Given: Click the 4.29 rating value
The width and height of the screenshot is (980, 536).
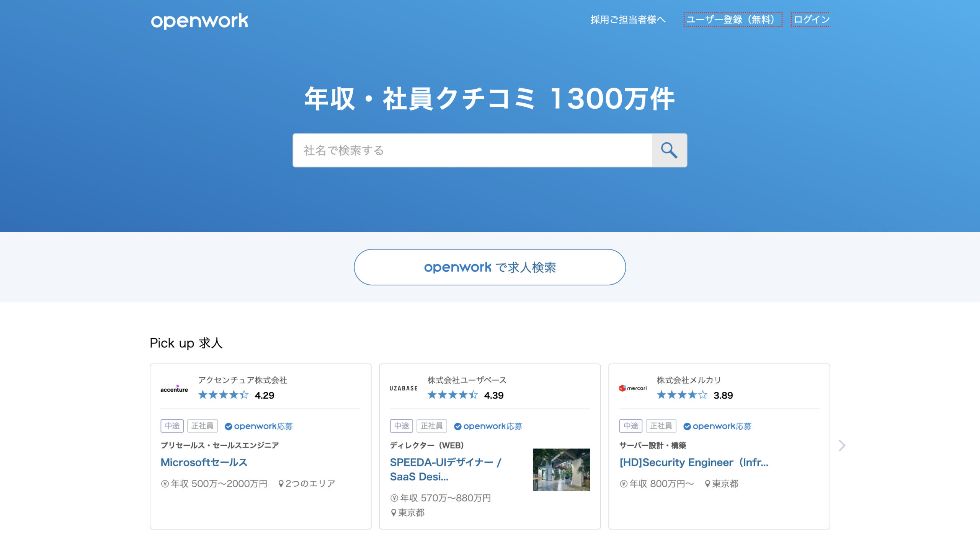Looking at the screenshot, I should click(265, 395).
